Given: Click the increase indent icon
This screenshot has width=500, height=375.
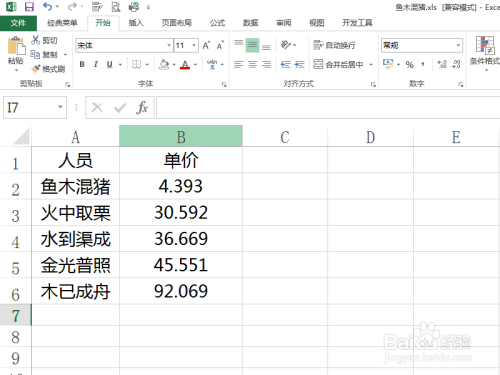Looking at the screenshot, I should pos(299,64).
